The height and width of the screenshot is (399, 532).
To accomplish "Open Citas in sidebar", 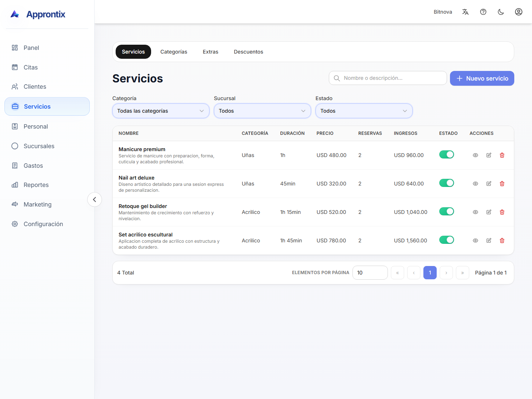I will [47, 67].
